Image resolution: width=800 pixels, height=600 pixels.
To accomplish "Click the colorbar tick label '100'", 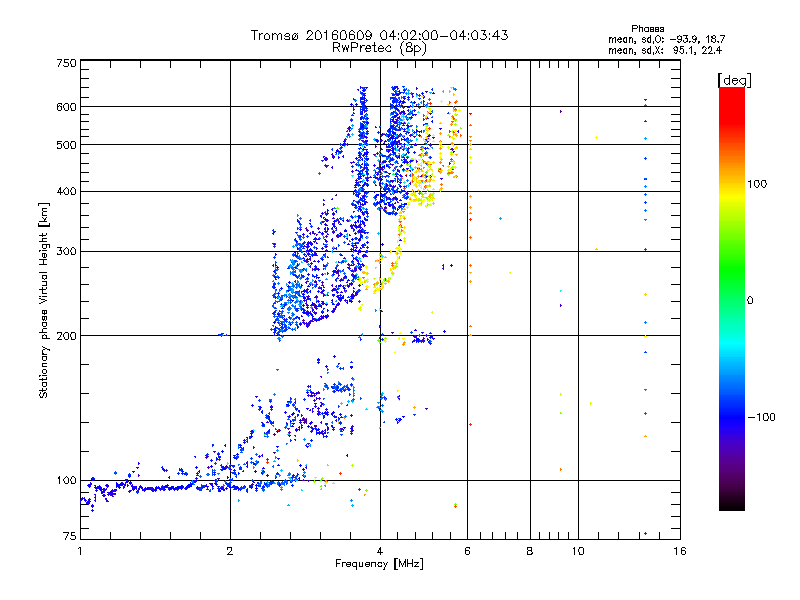I will [x=757, y=184].
